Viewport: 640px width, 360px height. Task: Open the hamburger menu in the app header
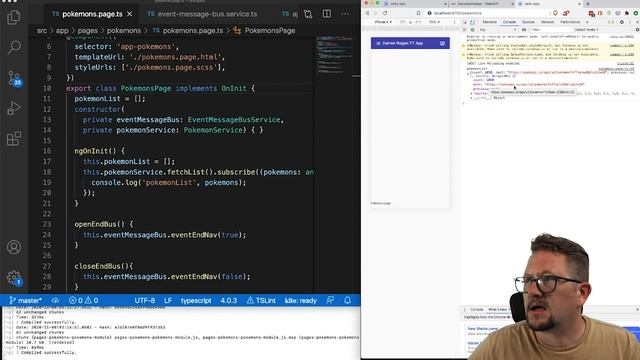pyautogui.click(x=378, y=43)
